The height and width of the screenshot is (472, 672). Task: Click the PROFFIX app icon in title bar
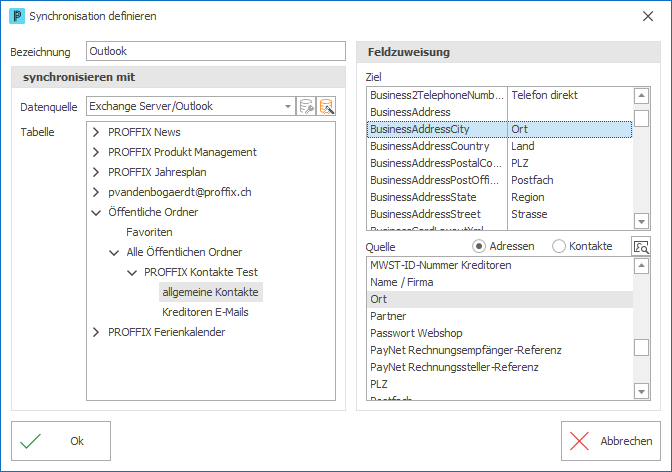pyautogui.click(x=17, y=16)
